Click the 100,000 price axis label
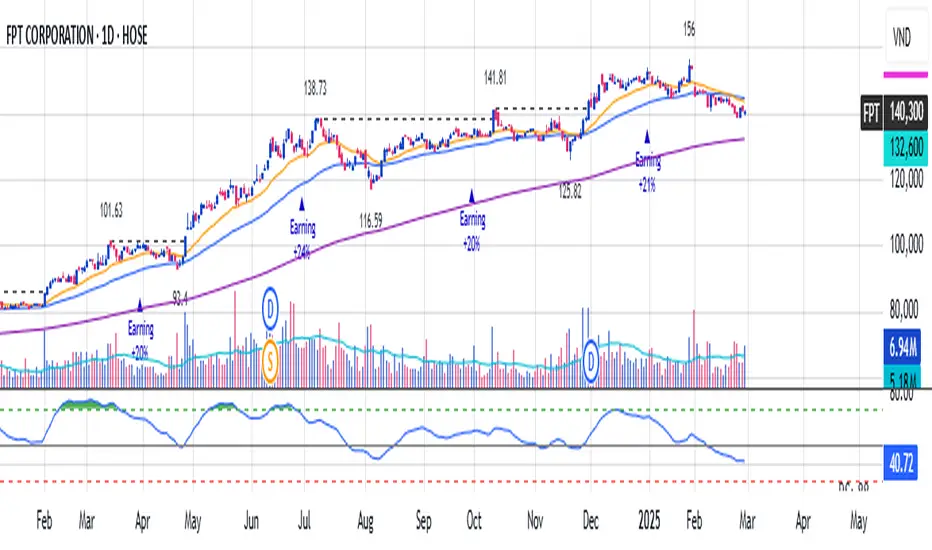This screenshot has width=932, height=550. point(906,244)
